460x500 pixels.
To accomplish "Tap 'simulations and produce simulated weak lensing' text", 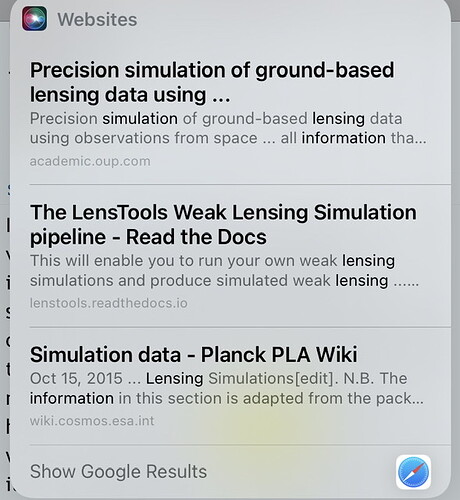I will [209, 281].
